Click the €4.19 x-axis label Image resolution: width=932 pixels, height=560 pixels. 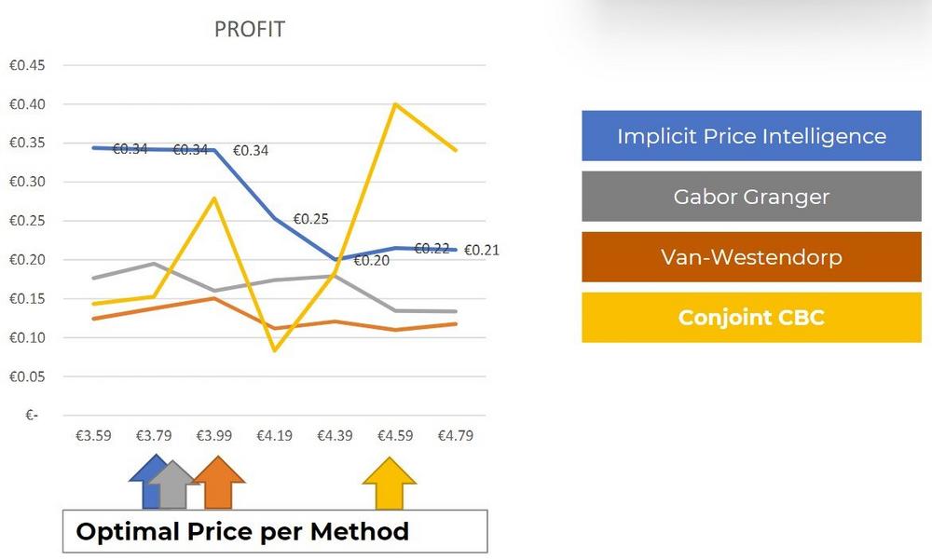tap(275, 435)
